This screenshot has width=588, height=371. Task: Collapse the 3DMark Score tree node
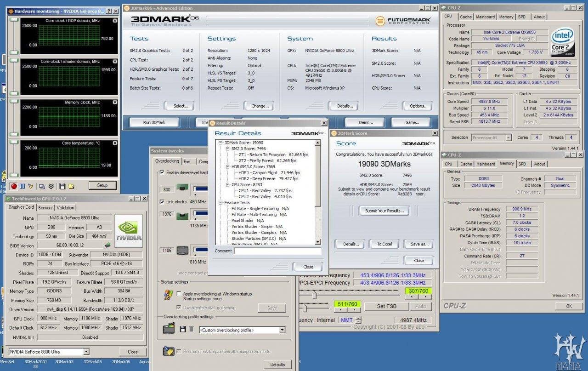[x=221, y=143]
